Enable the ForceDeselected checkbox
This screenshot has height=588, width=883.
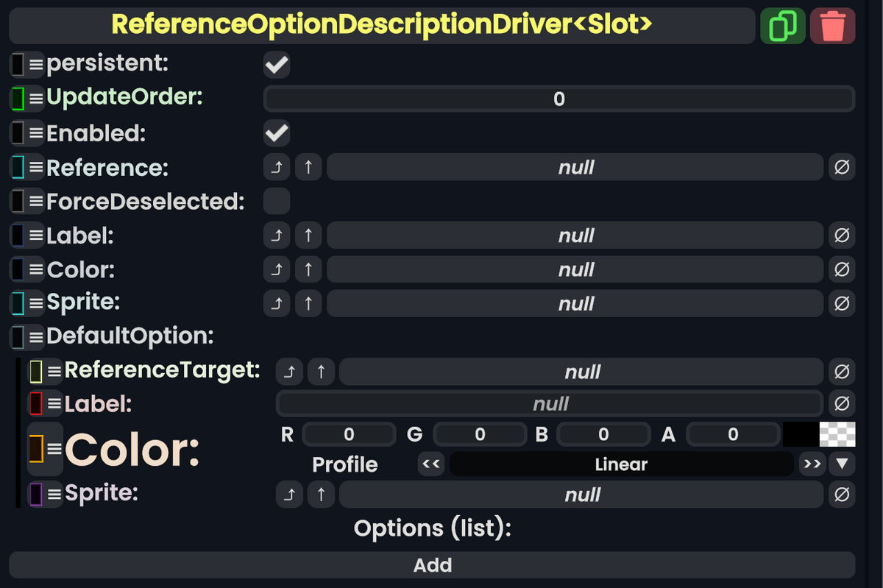pos(277,201)
